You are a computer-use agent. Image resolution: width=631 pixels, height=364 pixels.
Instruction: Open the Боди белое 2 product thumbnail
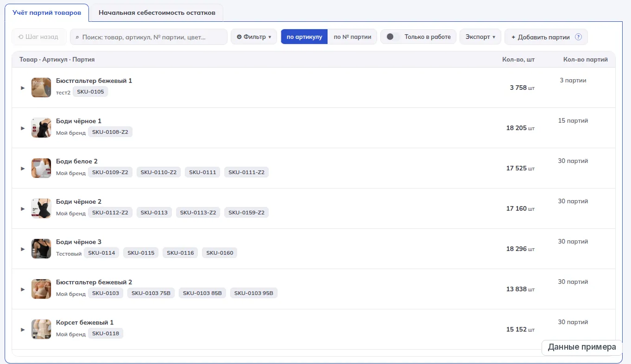[41, 168]
